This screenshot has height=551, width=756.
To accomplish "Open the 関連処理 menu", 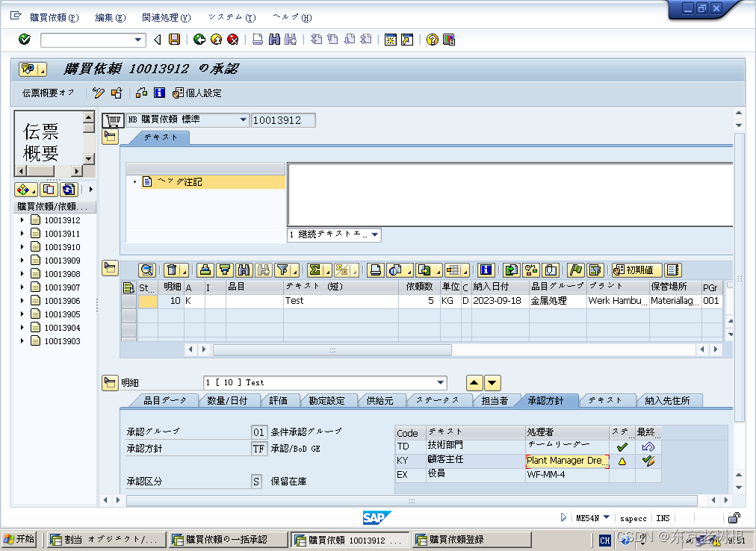I will coord(167,17).
